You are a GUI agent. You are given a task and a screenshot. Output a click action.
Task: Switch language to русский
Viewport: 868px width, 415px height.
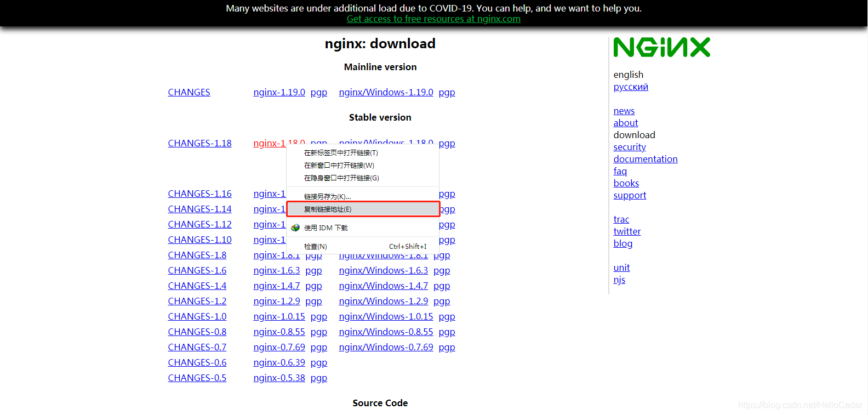[x=631, y=87]
